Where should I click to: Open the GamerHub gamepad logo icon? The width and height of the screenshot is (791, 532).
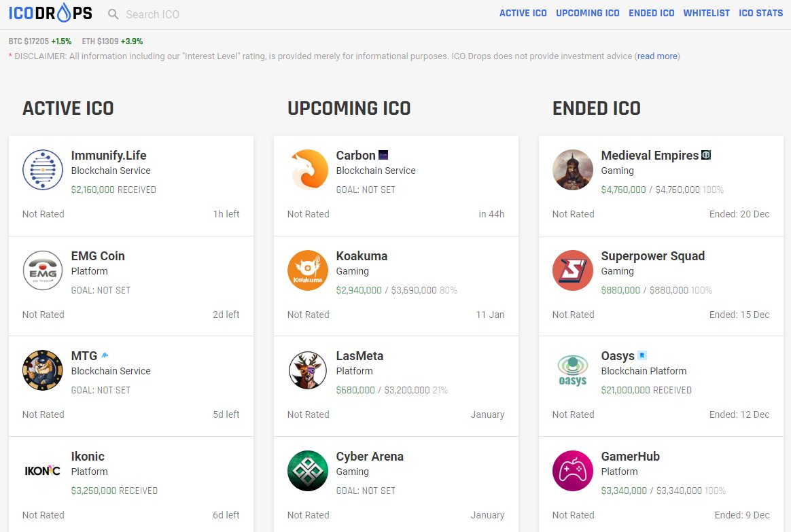pos(572,471)
